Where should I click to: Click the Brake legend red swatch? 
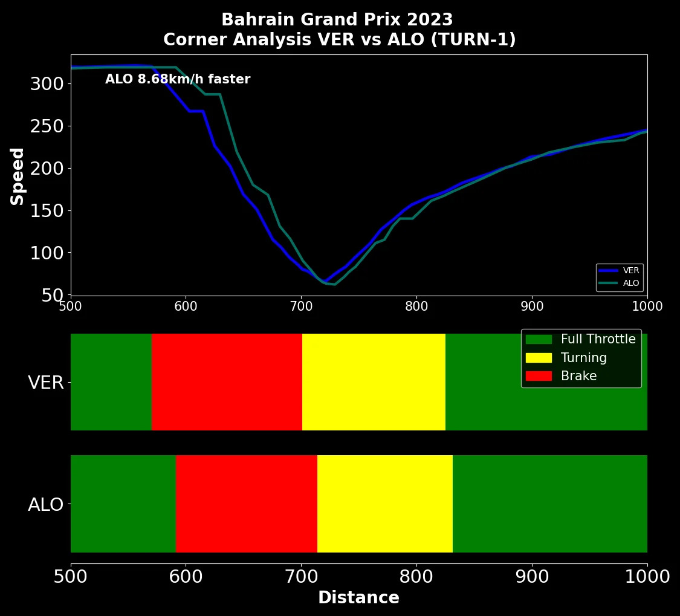pyautogui.click(x=539, y=375)
